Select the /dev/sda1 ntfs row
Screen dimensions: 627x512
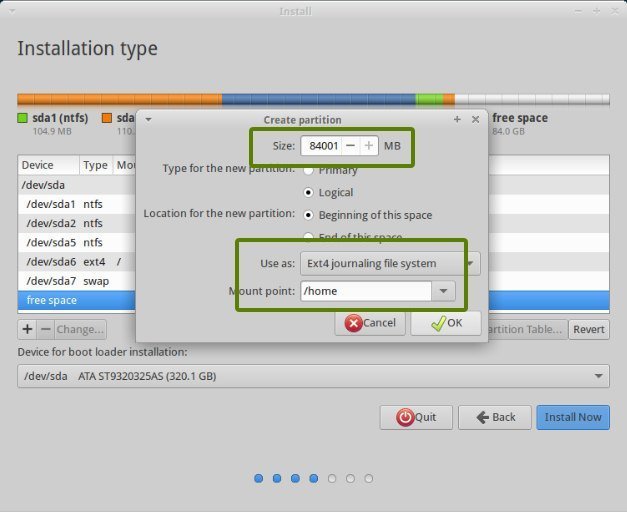[77, 204]
